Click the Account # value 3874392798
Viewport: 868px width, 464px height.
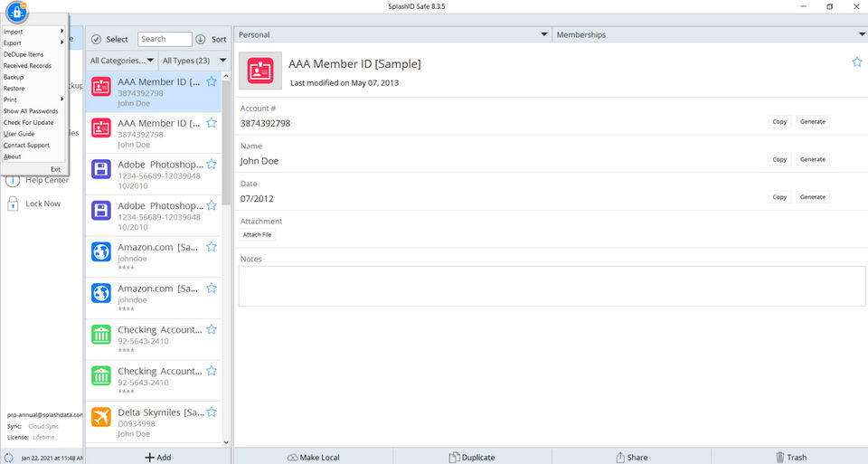coord(265,124)
